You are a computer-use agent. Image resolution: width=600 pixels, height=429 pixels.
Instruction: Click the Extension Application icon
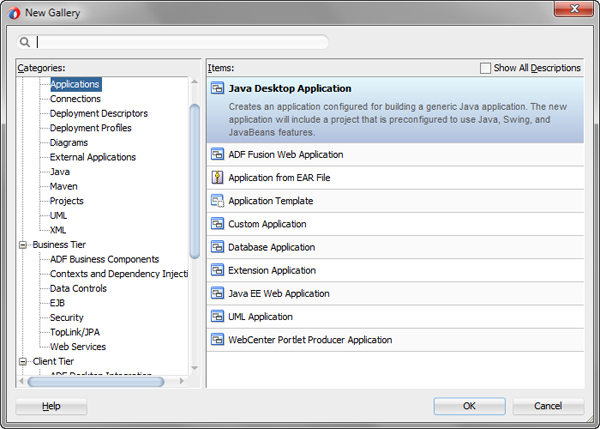(x=217, y=270)
